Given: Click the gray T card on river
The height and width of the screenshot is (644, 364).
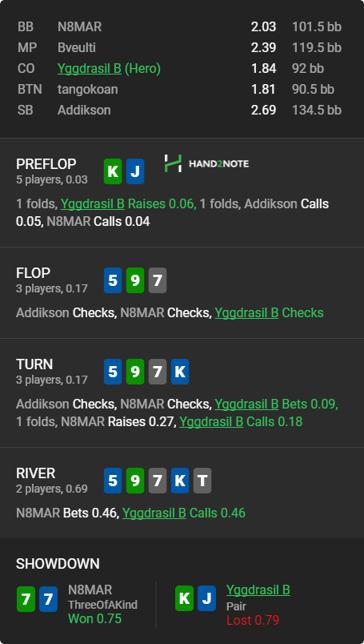Looking at the screenshot, I should click(x=202, y=481).
